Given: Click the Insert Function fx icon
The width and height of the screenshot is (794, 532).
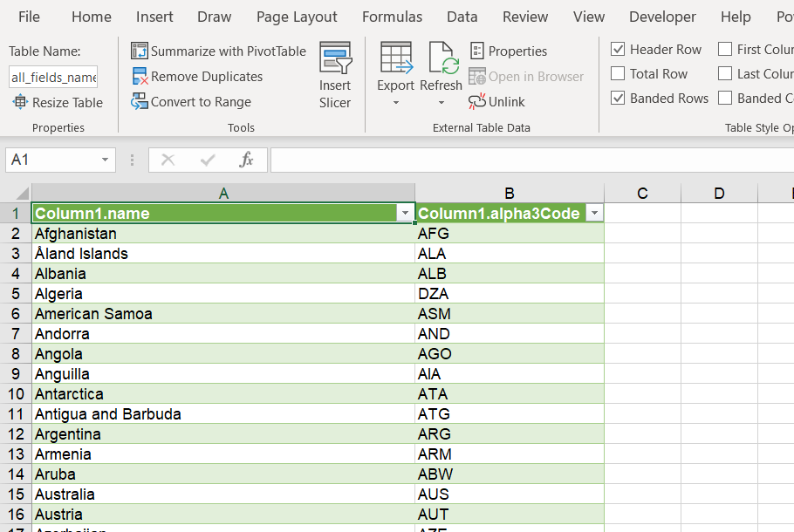Looking at the screenshot, I should (x=246, y=160).
